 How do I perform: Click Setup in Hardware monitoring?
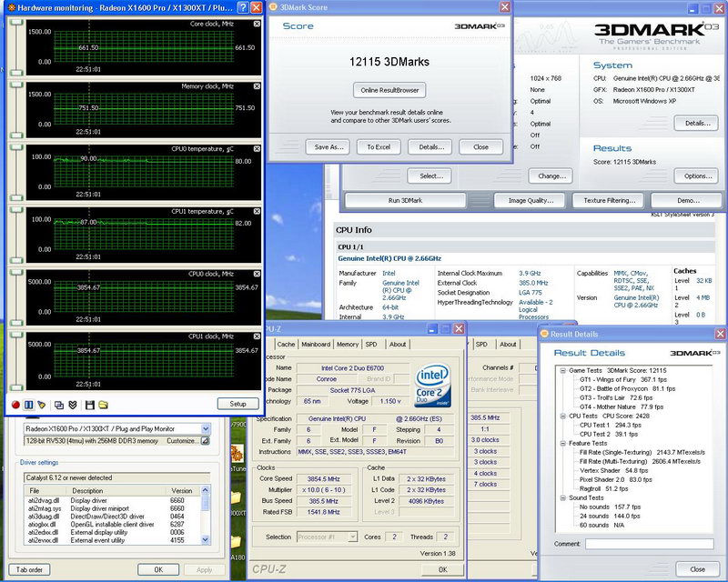click(x=238, y=404)
